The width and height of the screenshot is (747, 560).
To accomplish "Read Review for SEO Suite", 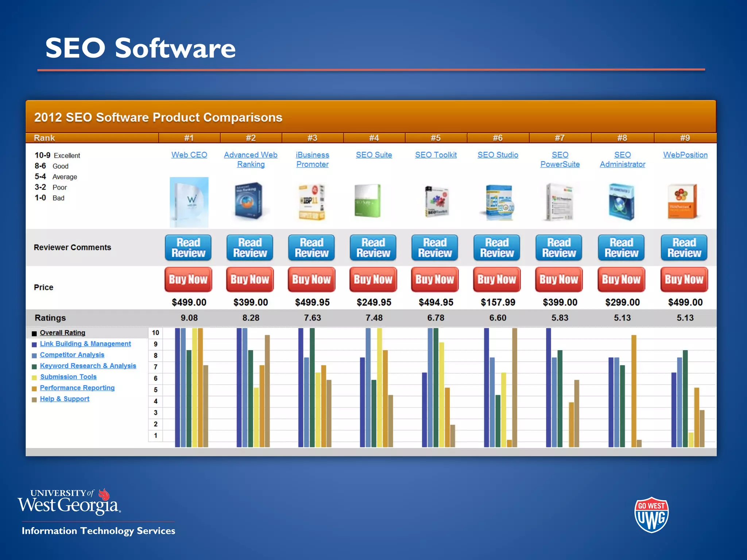I will 373,248.
